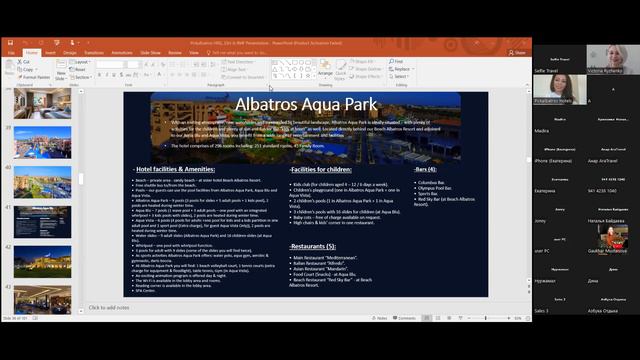This screenshot has width=640, height=360.
Task: Toggle text Shadow formatting
Action: pos(121,75)
